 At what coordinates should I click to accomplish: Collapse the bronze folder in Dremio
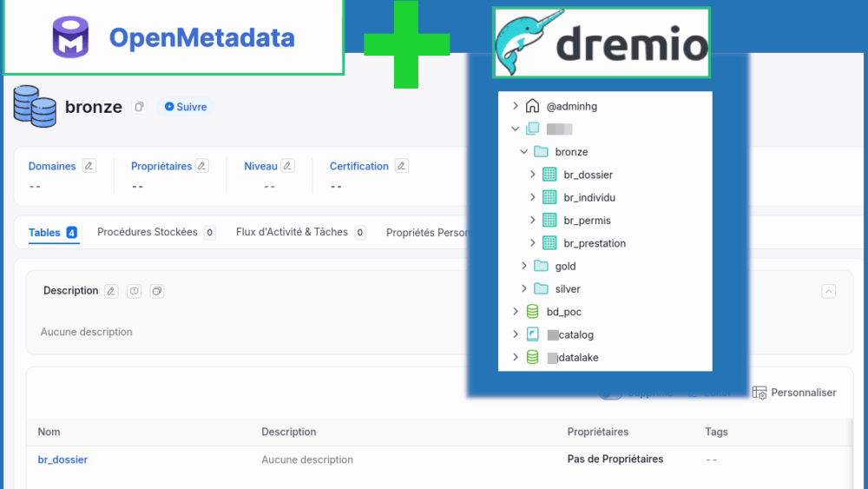pos(523,151)
